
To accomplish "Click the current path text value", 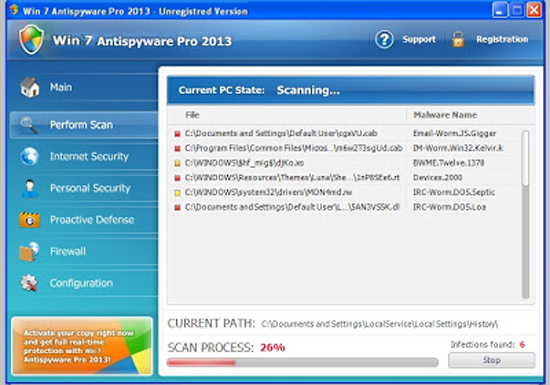I will pyautogui.click(x=380, y=324).
